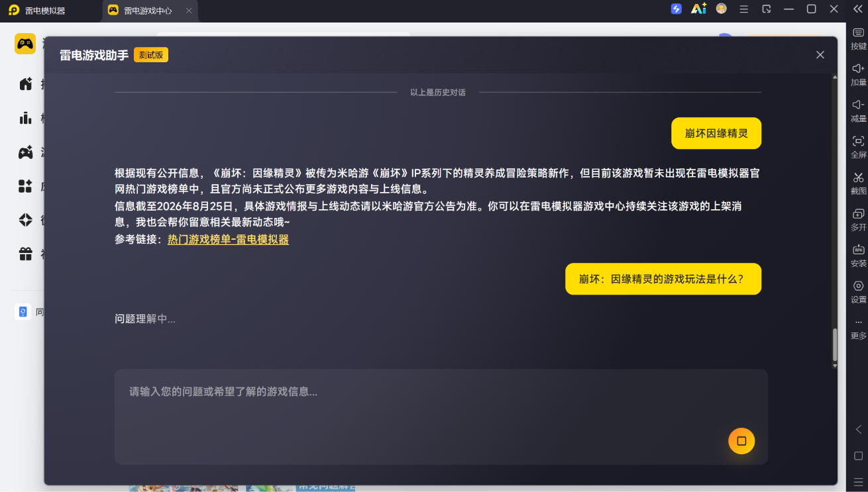Viewport: 868px width, 492px height.
Task: Select the gamepad icon in the left sidebar
Action: pyautogui.click(x=25, y=152)
